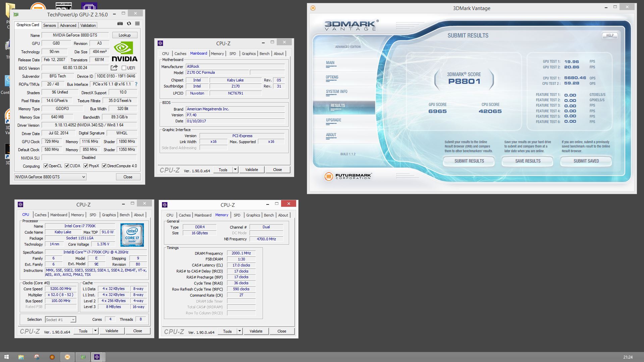
Task: Click the NVIDIA GeForce 8800 GTS name field
Action: [x=75, y=35]
